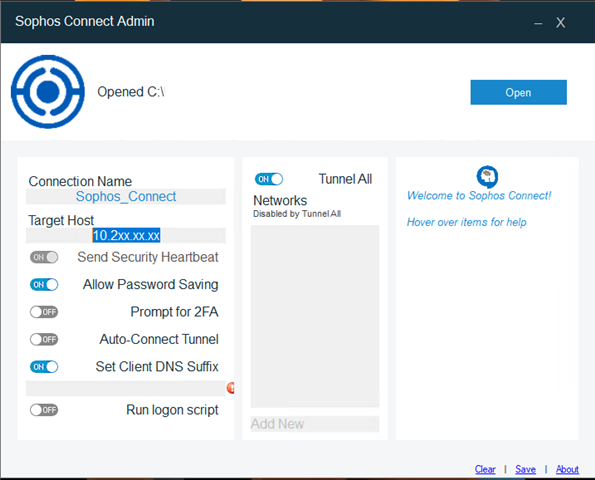Toggle Send Security Heartbeat switch
Viewport: 595px width, 480px height.
pyautogui.click(x=44, y=257)
